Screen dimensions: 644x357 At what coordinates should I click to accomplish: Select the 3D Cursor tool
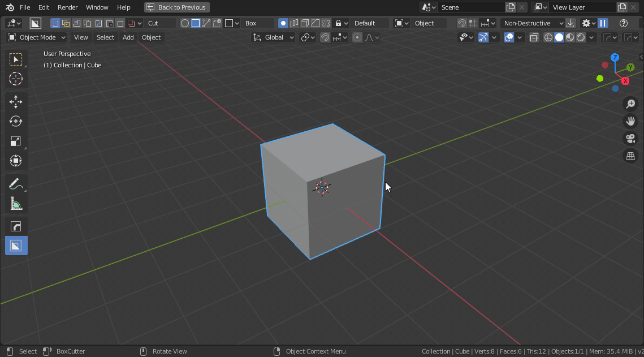pos(16,79)
